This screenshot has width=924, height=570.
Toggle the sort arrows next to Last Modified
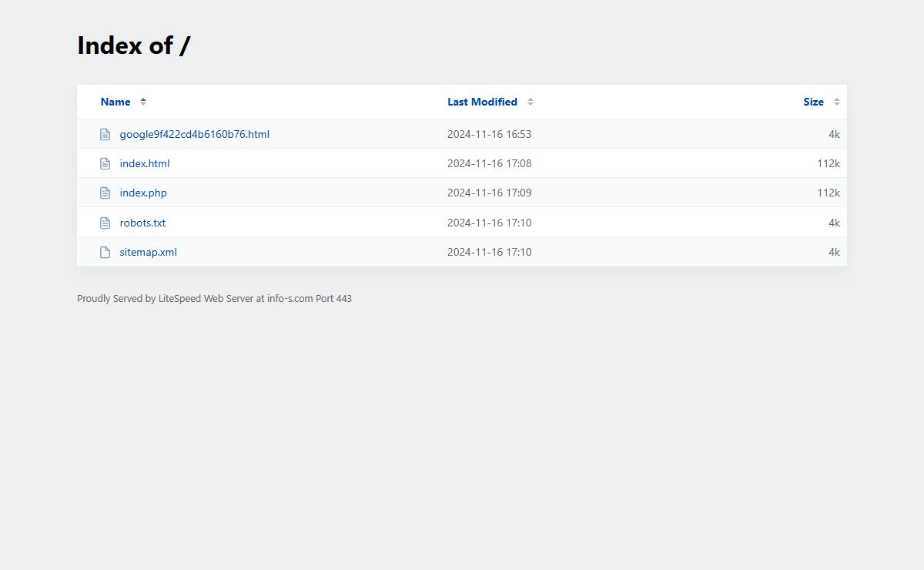531,102
